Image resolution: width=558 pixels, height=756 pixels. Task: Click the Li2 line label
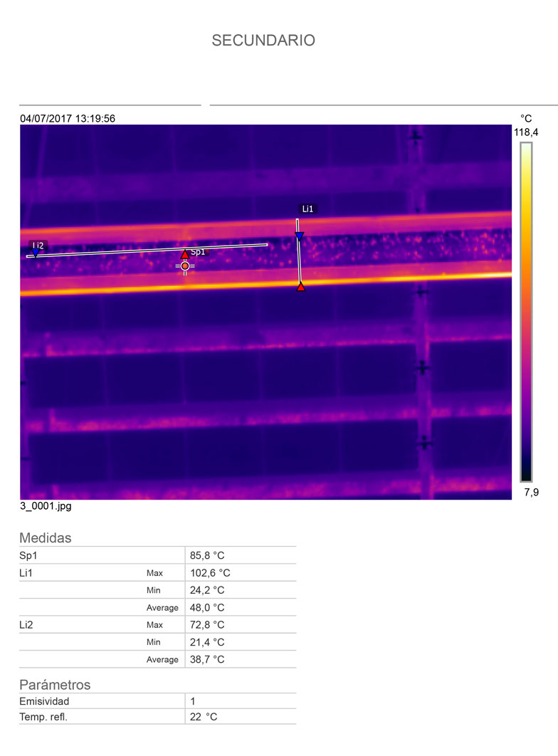[x=38, y=246]
